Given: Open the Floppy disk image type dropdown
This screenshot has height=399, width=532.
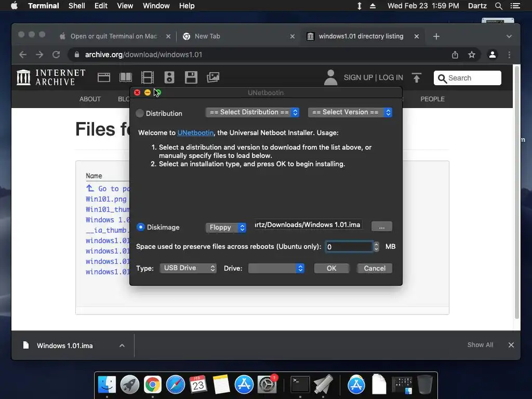Looking at the screenshot, I should click(x=226, y=228).
